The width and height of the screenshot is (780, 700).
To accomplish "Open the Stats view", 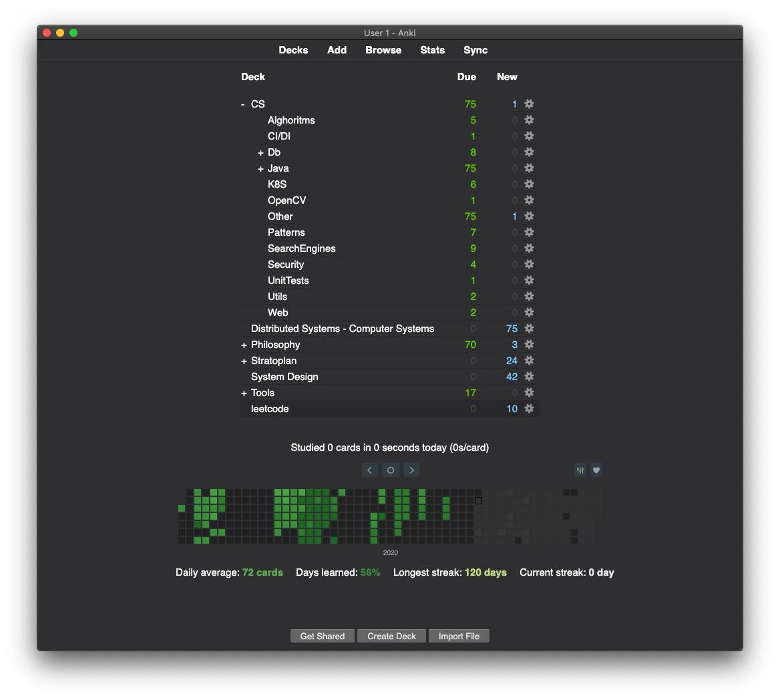I will pos(432,50).
